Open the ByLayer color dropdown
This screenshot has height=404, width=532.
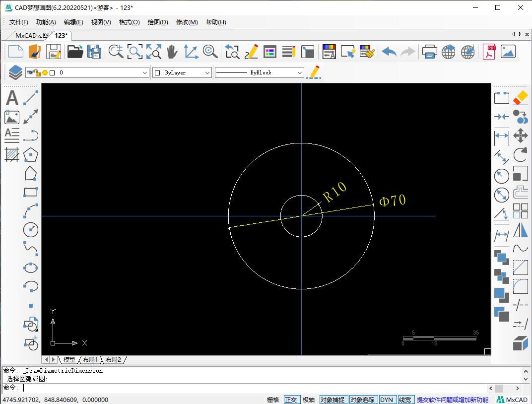point(207,72)
